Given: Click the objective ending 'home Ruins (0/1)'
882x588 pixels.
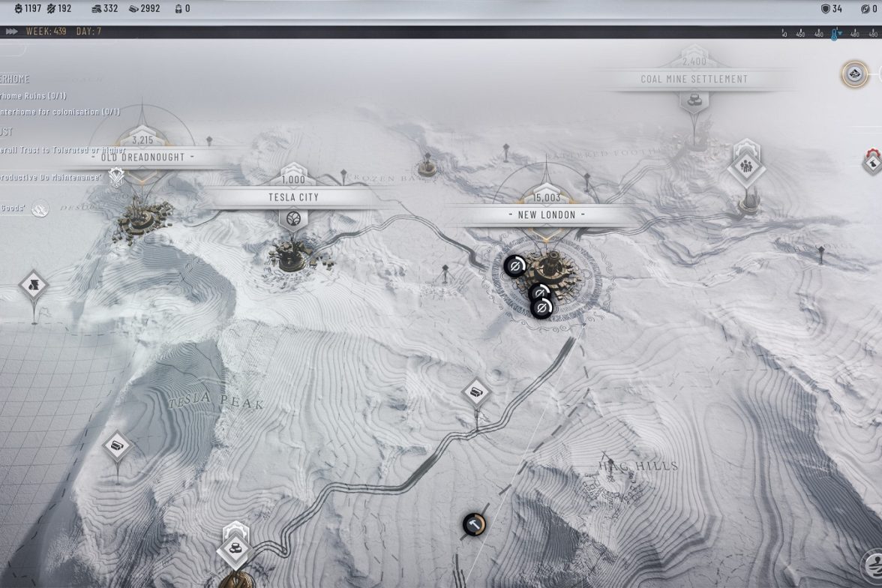Looking at the screenshot, I should pyautogui.click(x=33, y=96).
